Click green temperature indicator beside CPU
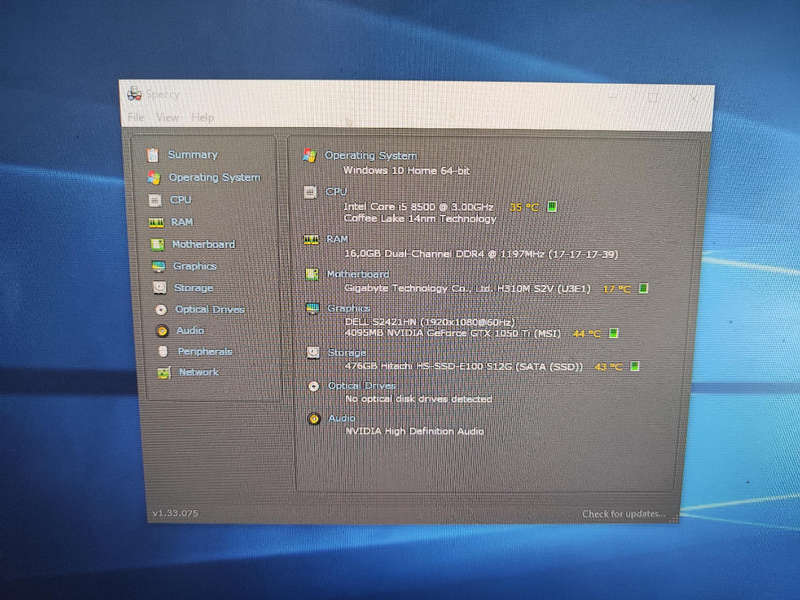The image size is (800, 600). coord(552,207)
